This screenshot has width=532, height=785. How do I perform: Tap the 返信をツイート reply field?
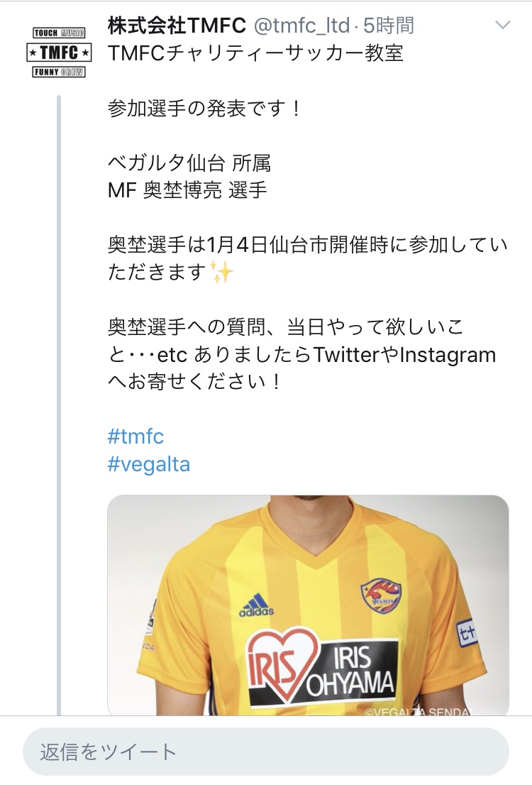[x=265, y=752]
